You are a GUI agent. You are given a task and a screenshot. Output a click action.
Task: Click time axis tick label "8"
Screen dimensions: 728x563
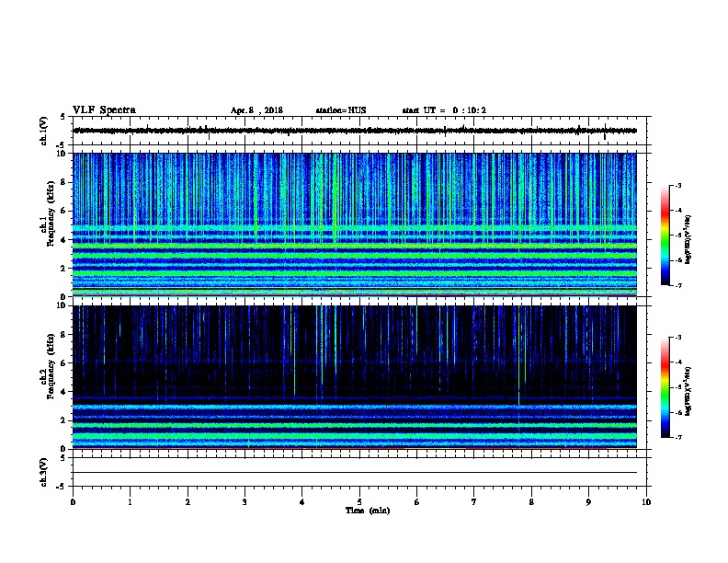point(531,502)
